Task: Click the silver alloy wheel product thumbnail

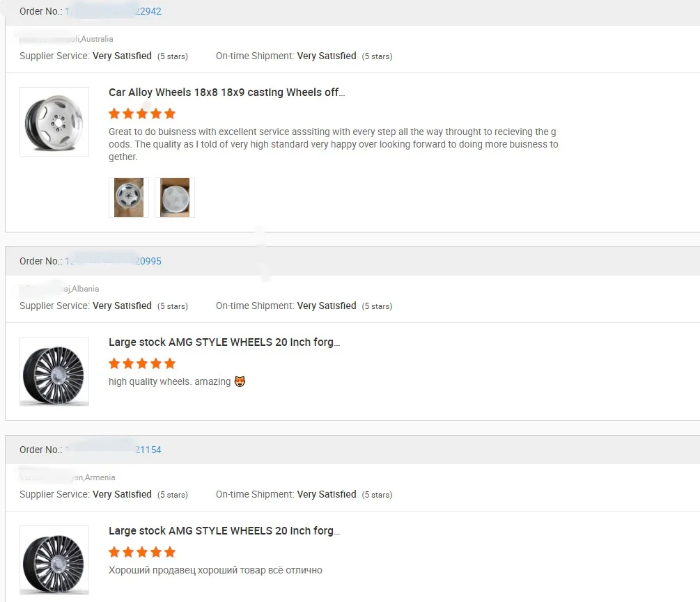Action: click(x=54, y=122)
